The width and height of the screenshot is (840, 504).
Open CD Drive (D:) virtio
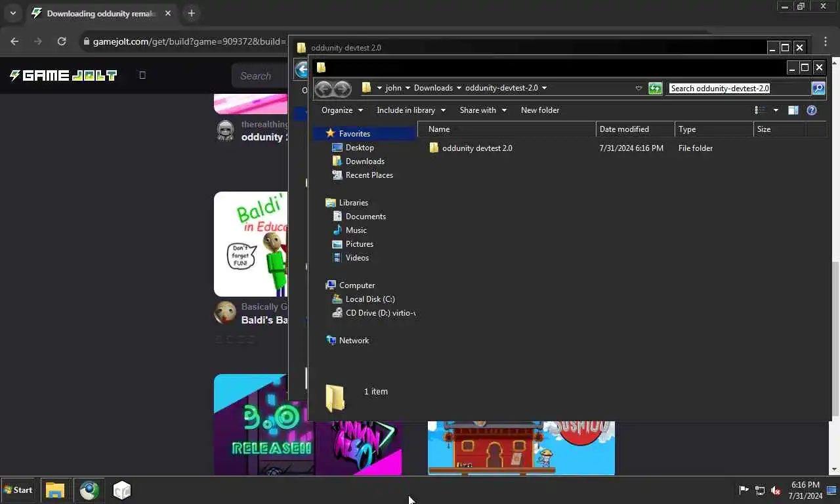380,313
